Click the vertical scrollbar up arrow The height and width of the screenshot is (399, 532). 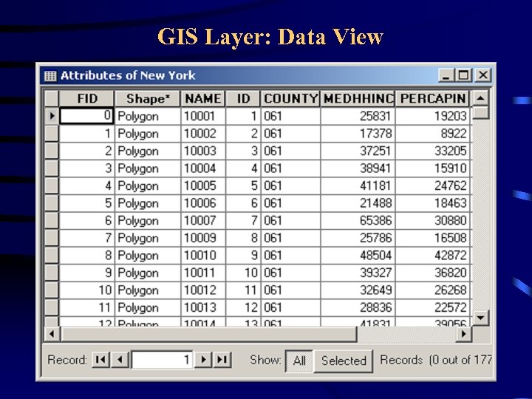[480, 98]
